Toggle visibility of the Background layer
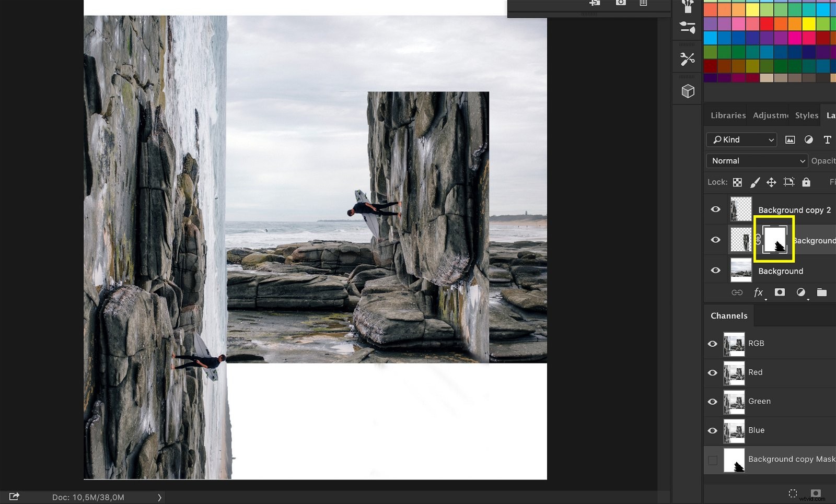Screen dimensions: 836x504 pos(716,271)
